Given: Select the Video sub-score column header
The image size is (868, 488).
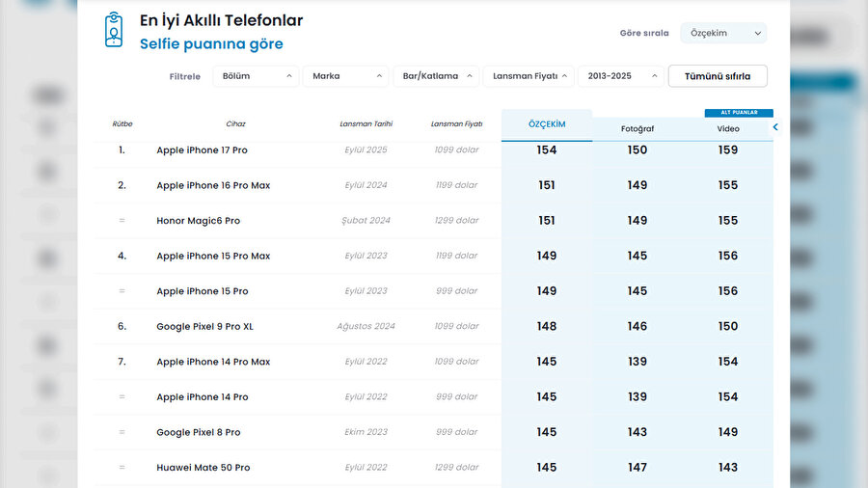Looking at the screenshot, I should 728,128.
